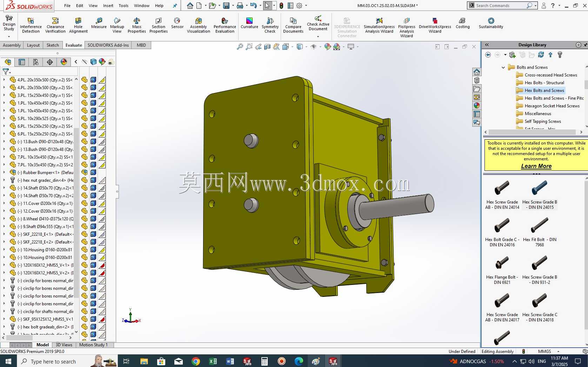This screenshot has width=588, height=367.
Task: Switch to PropertyManager tab icon
Action: 22,62
